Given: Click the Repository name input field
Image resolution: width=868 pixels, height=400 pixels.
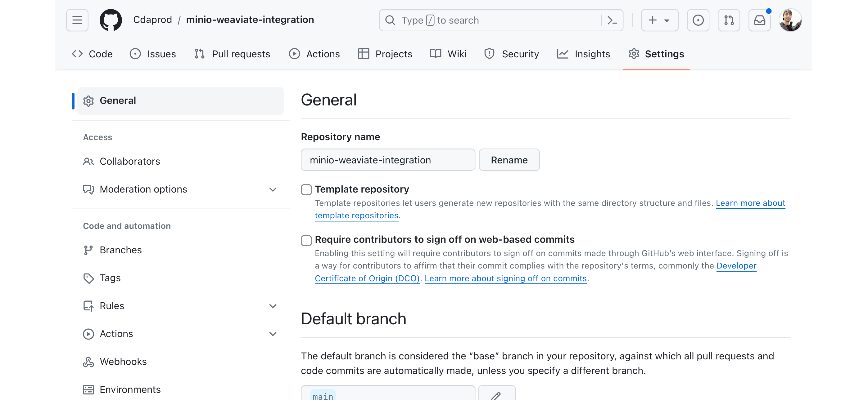Looking at the screenshot, I should 387,160.
